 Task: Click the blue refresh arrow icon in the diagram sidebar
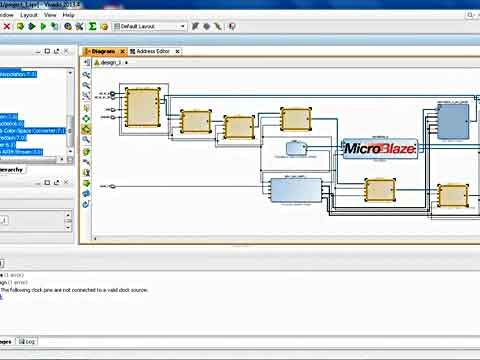pos(86,204)
